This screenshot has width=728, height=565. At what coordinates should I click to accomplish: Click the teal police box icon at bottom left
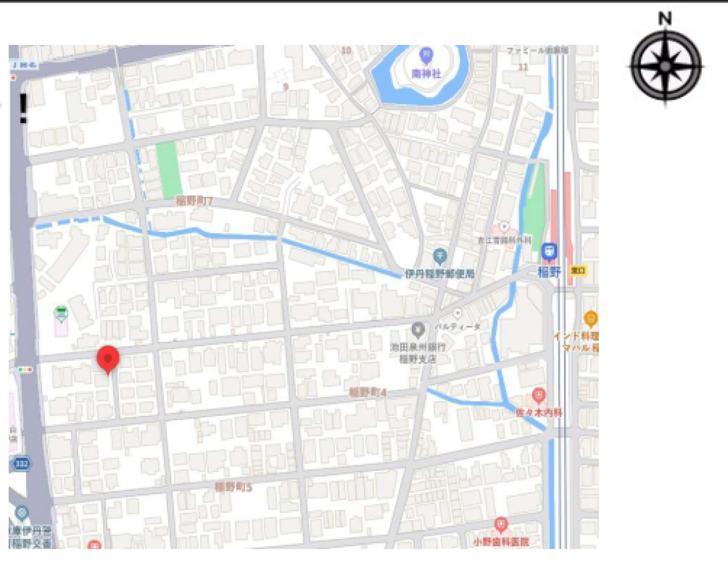point(22,514)
